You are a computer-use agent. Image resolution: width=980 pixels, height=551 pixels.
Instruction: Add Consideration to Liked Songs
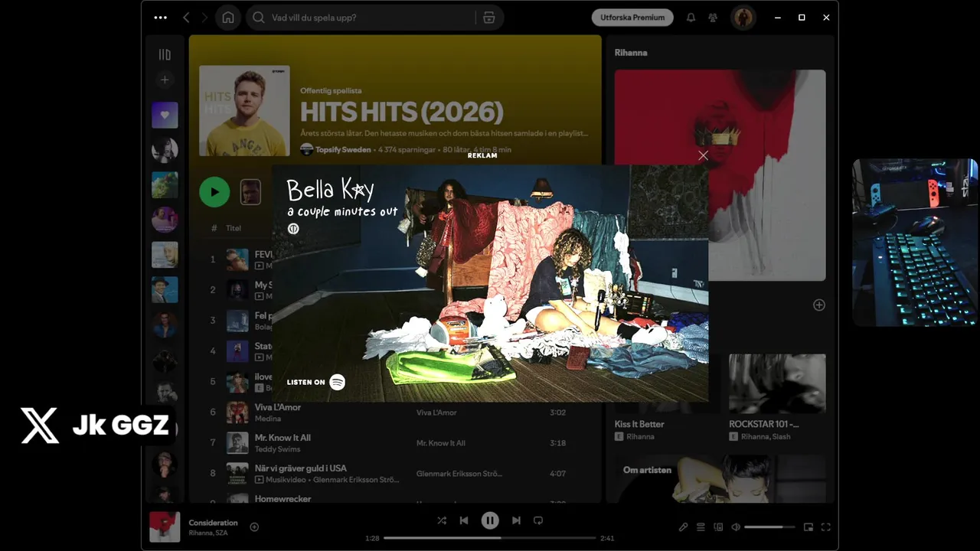[254, 527]
